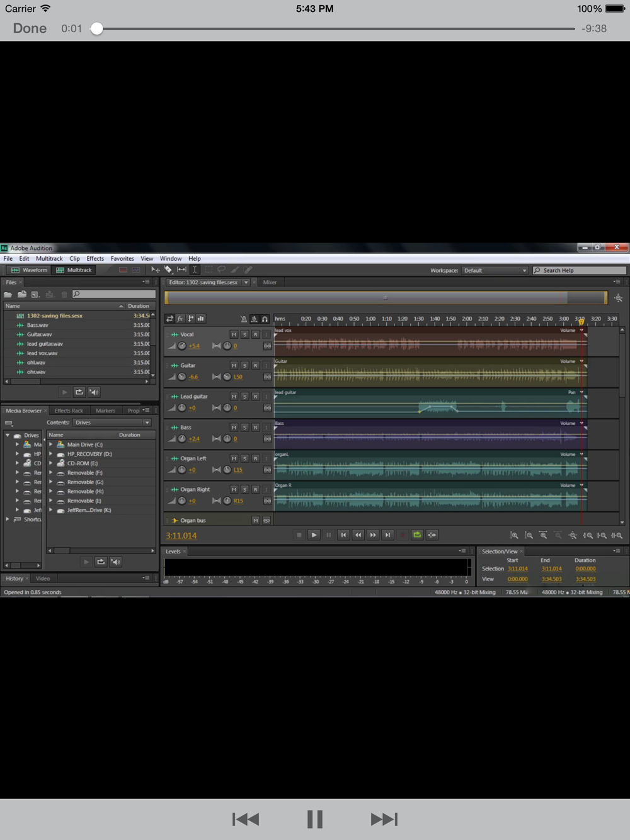The height and width of the screenshot is (840, 630).
Task: Click the Guitar track pan knob
Action: (x=227, y=377)
